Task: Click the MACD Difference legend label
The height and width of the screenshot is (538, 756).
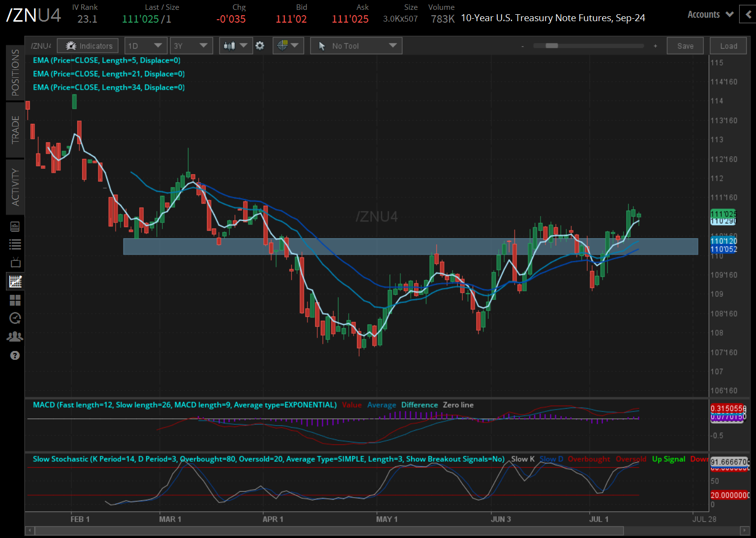Action: (x=420, y=405)
